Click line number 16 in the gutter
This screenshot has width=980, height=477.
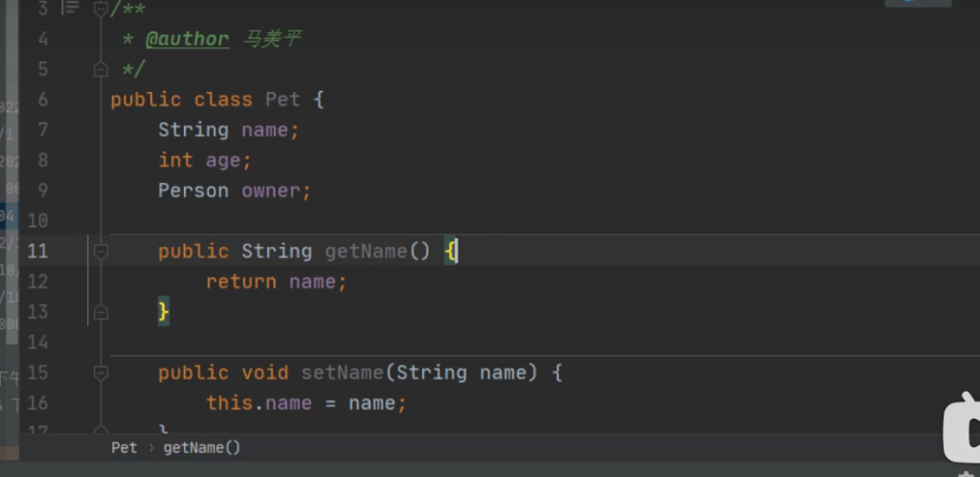[38, 403]
